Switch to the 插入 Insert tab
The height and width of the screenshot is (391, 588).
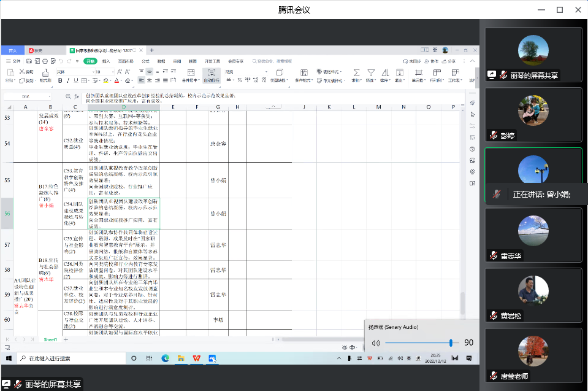coord(106,61)
